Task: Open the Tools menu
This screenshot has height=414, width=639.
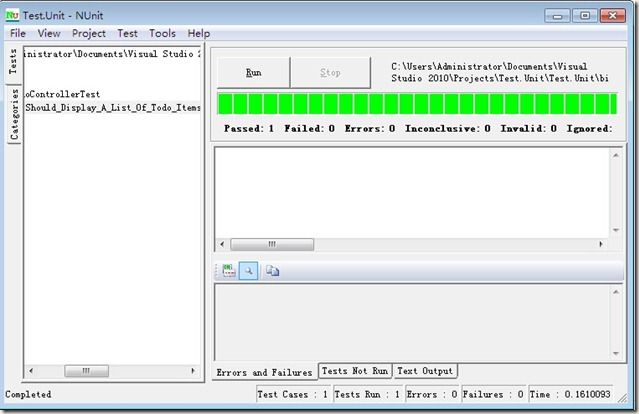Action: click(x=162, y=33)
